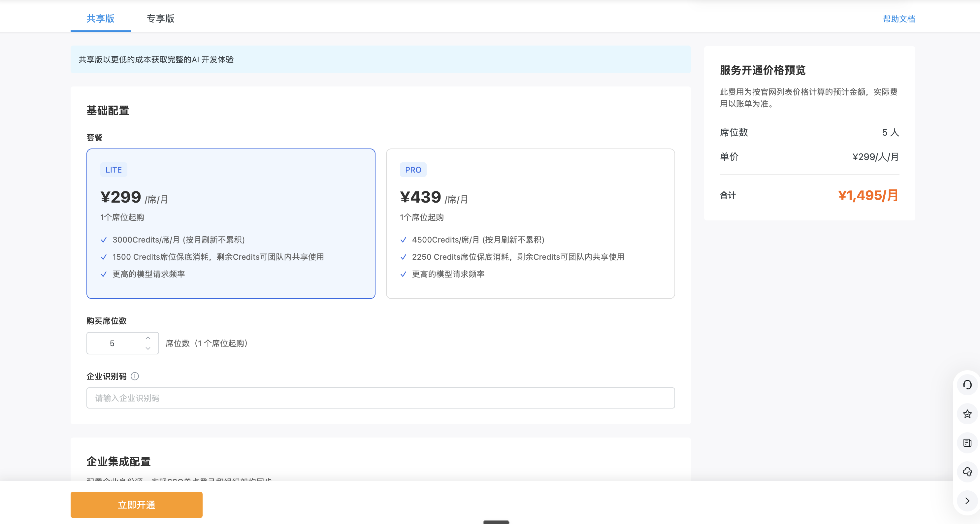The height and width of the screenshot is (524, 980).
Task: Click the 3000Credits/席/月 feature line
Action: [179, 240]
